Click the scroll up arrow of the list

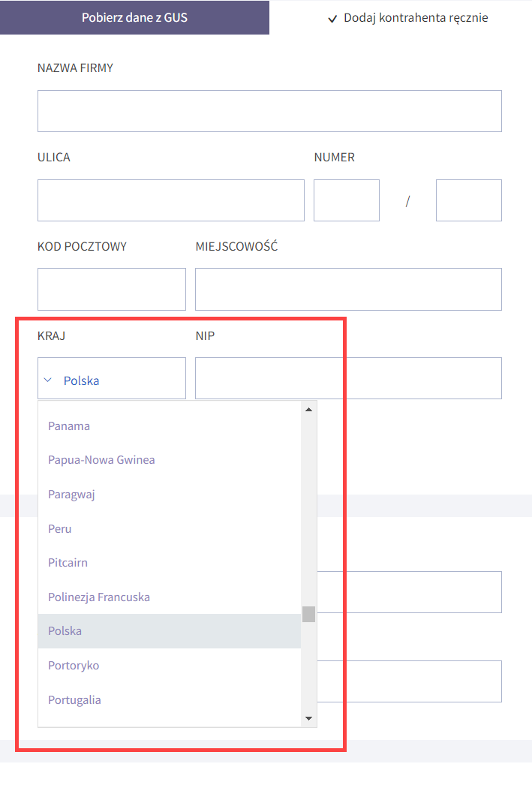pyautogui.click(x=308, y=410)
